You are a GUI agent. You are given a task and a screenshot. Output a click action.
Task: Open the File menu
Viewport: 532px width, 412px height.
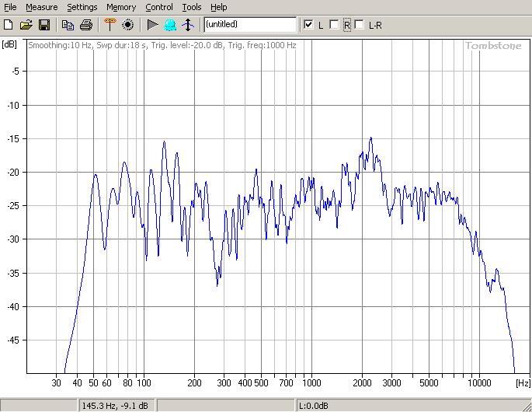click(x=10, y=7)
